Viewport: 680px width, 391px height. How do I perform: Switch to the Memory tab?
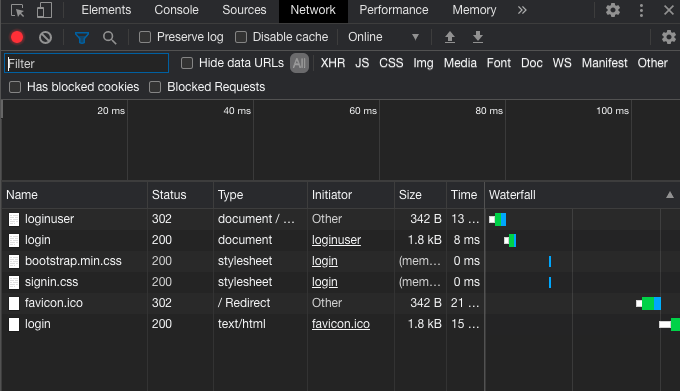coord(474,10)
